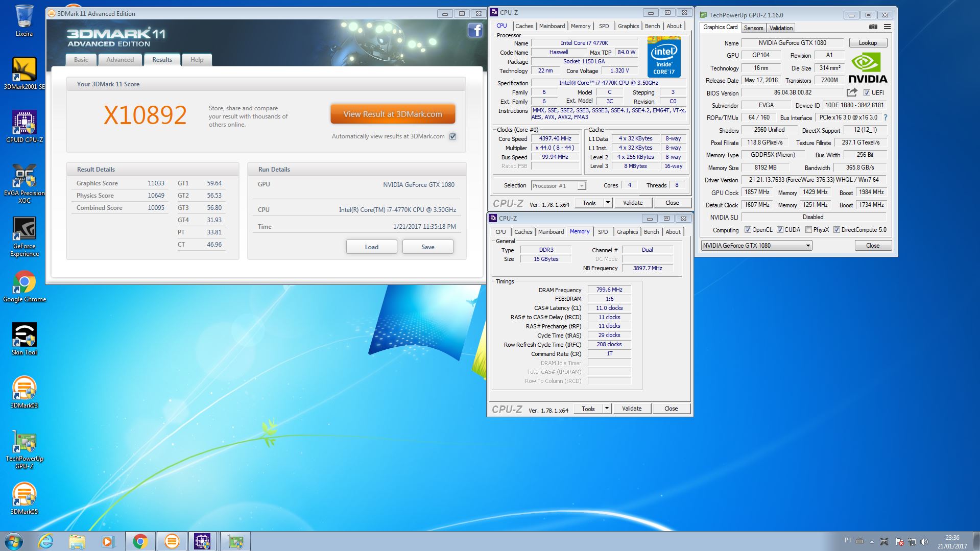Screen dimensions: 980x551
Task: Click Close in the GPU-Z window
Action: [x=873, y=246]
